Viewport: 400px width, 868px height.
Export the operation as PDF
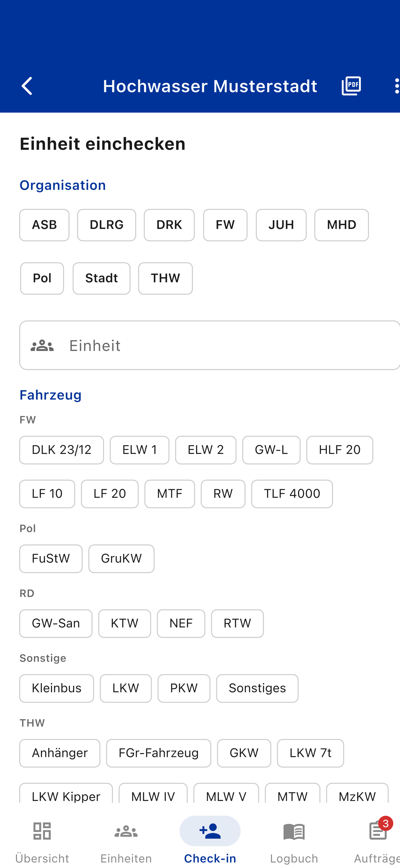[x=351, y=86]
